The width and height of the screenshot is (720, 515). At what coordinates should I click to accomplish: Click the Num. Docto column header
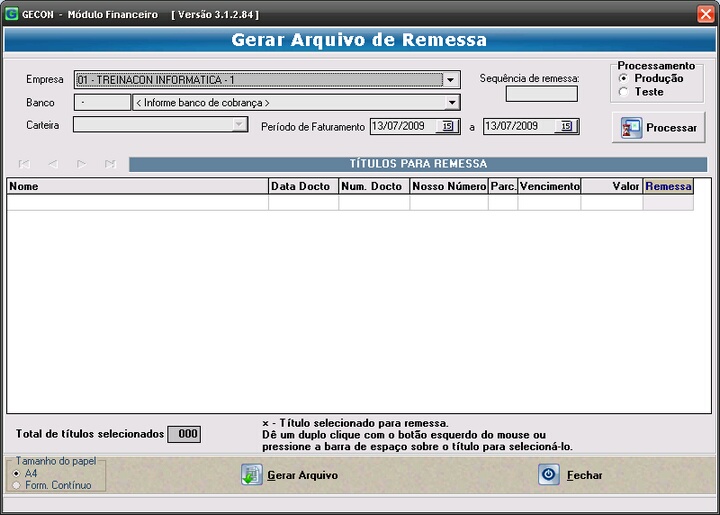point(374,186)
